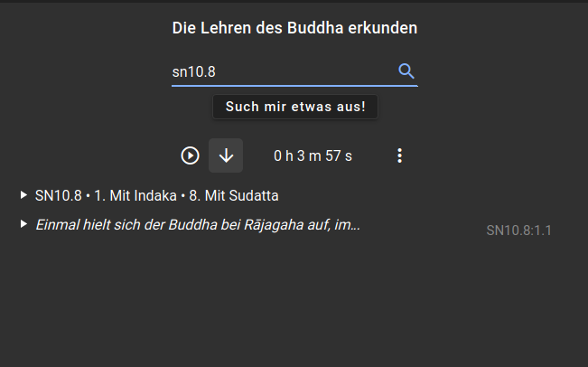Click the italic 'Einmal hielt sich der Buddha' line
This screenshot has height=367, width=588.
pos(198,225)
